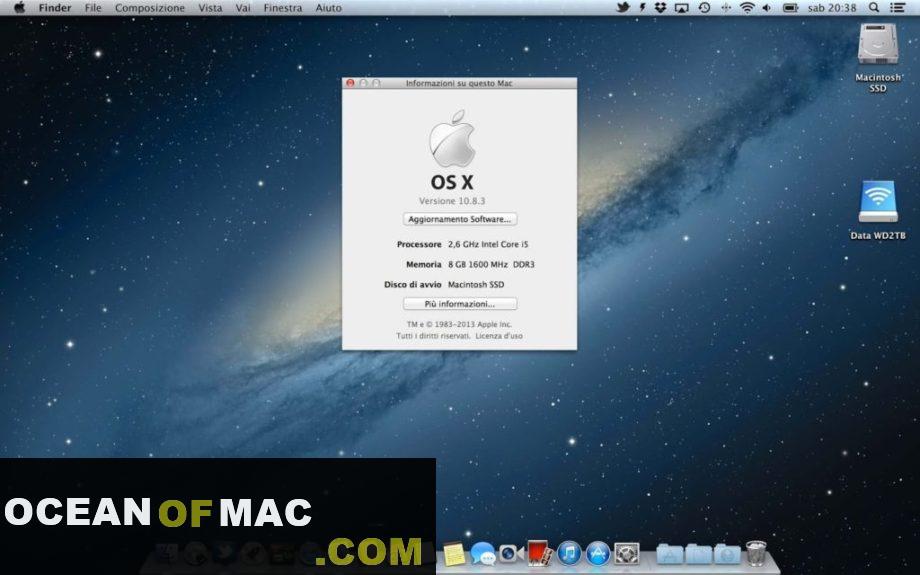Open the Apple menu
Viewport: 920px width, 575px height.
19,8
